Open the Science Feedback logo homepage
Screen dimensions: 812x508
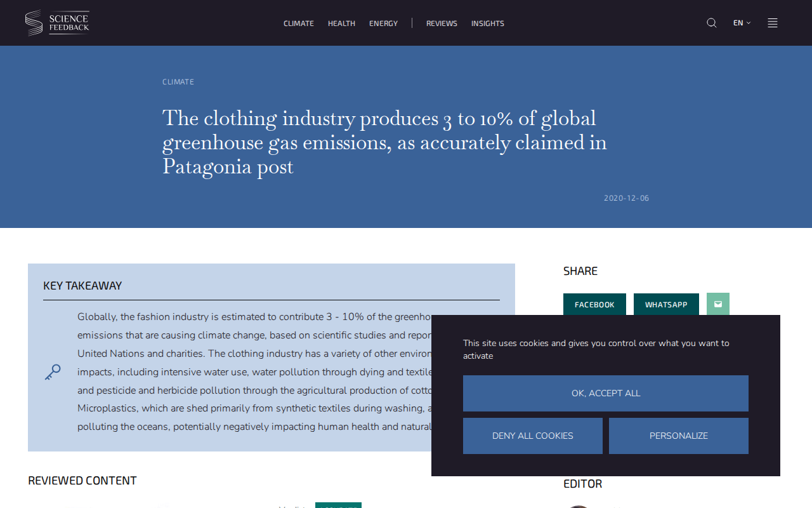pyautogui.click(x=57, y=23)
